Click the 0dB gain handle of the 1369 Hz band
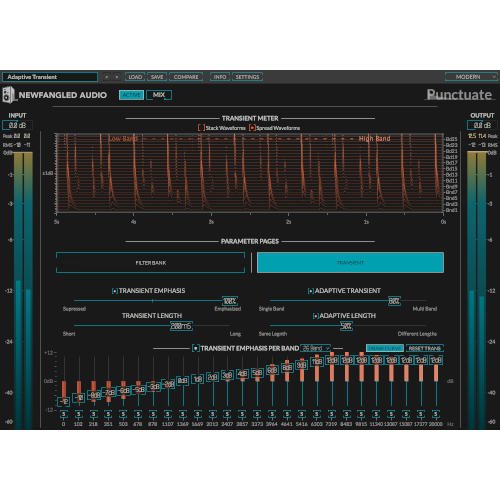This screenshot has height=500, width=500. pyautogui.click(x=183, y=380)
